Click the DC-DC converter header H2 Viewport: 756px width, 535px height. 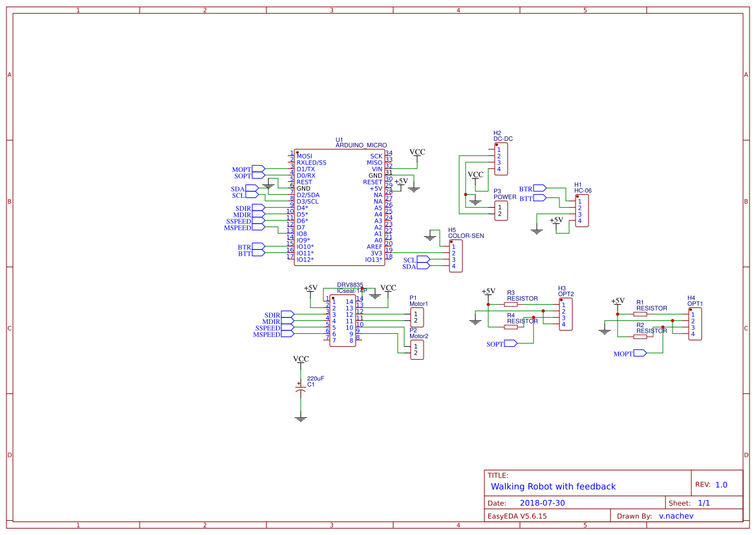point(500,157)
